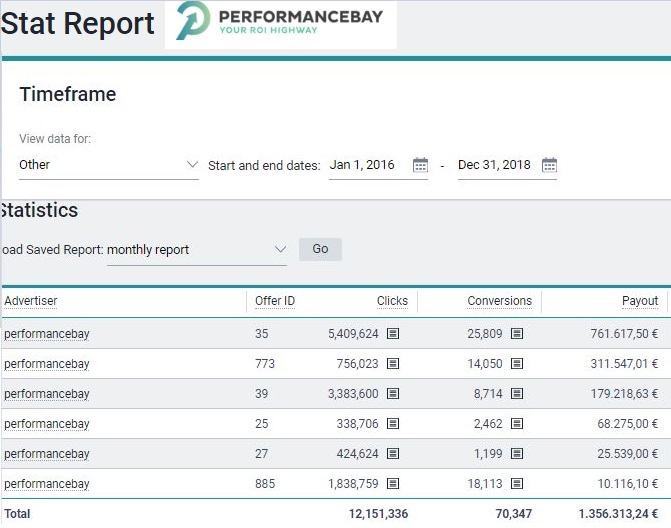Expand the saved report 'monthly report' dropdown
671x528 pixels.
[x=196, y=250]
